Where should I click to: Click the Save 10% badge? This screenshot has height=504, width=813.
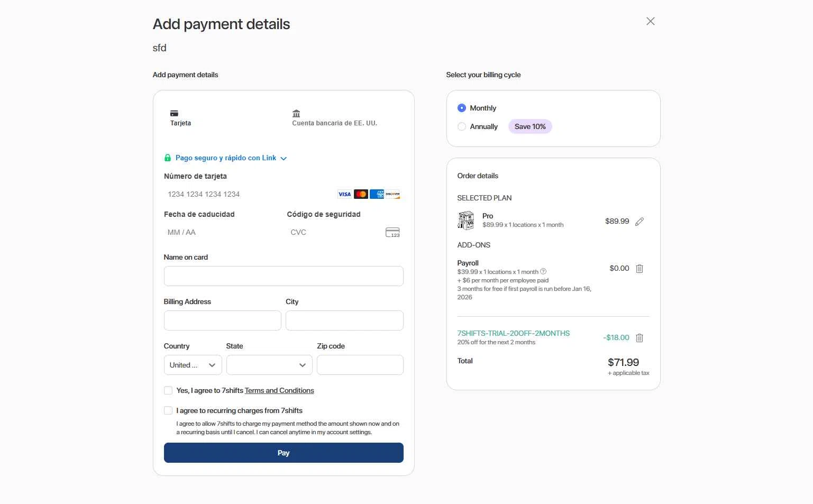(x=530, y=126)
